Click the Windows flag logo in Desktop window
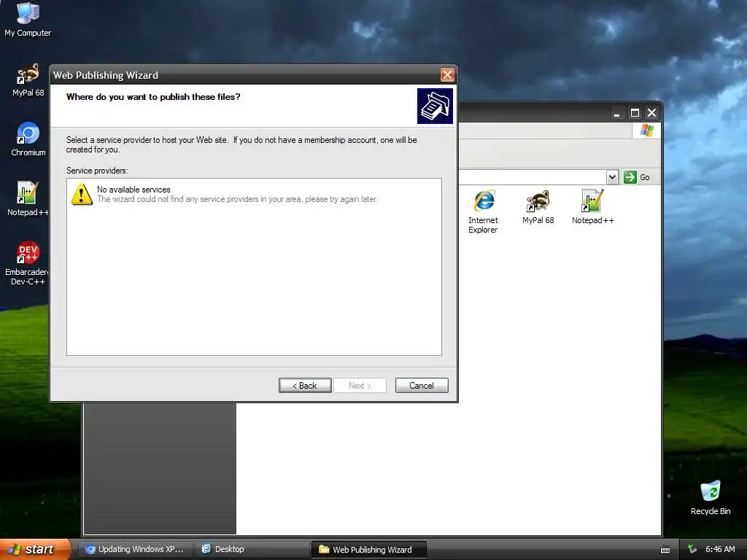The height and width of the screenshot is (560, 747). (646, 130)
